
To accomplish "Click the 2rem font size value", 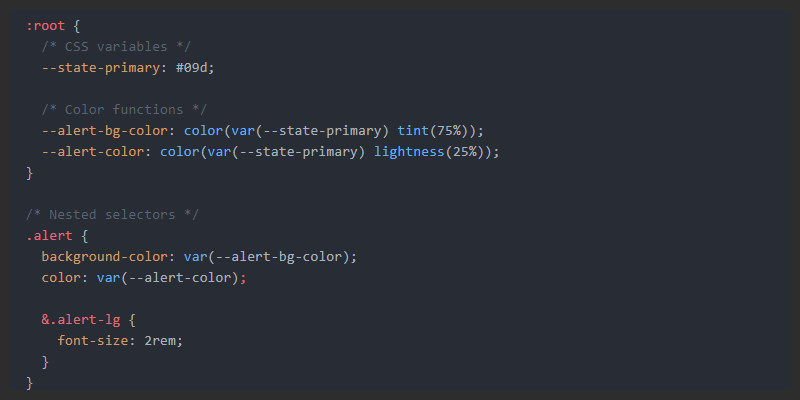I will coord(161,341).
